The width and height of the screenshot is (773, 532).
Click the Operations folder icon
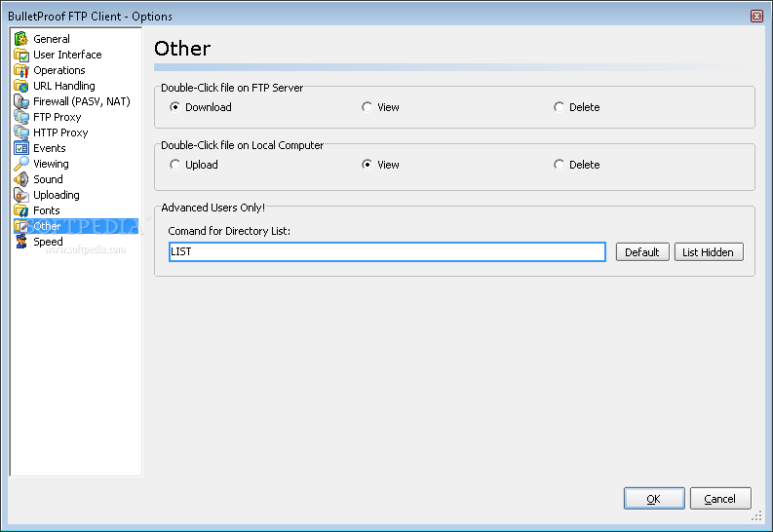[x=21, y=70]
